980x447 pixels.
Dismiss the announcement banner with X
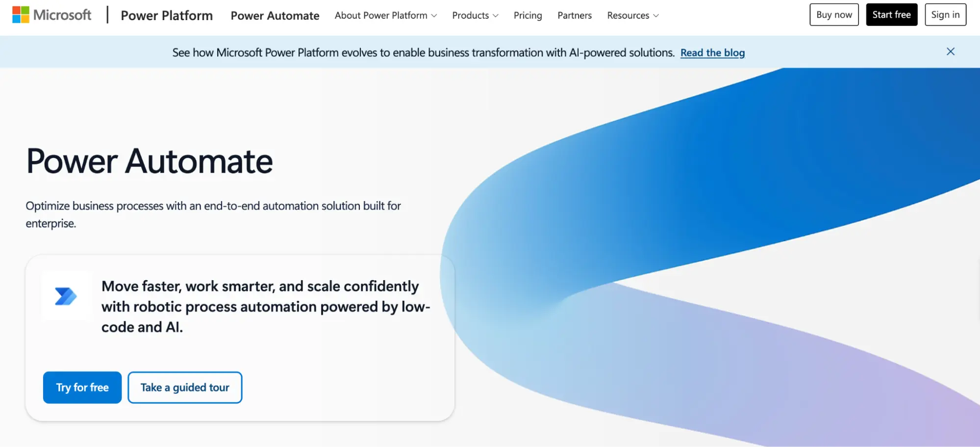coord(950,52)
